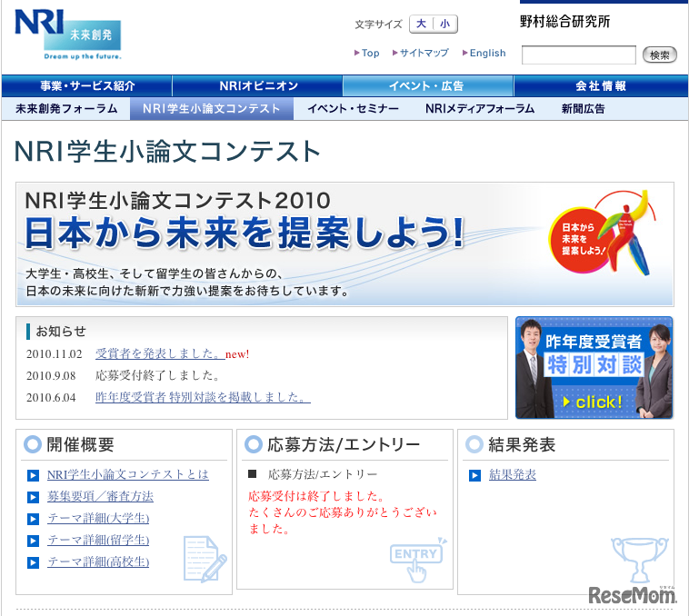Click the red 応募受付は終了しました notice
Viewport: 689px width, 616px height.
[x=316, y=496]
